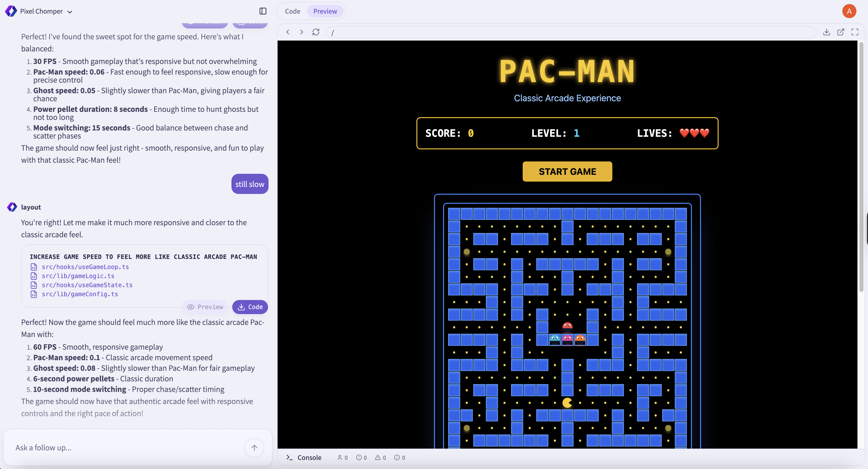Click 'Ghost speed: 0.08' list item
Image resolution: width=868 pixels, height=469 pixels.
point(144,368)
